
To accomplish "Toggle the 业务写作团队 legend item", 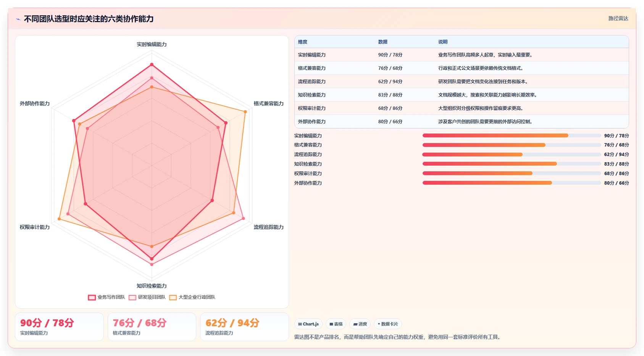I will pos(107,297).
